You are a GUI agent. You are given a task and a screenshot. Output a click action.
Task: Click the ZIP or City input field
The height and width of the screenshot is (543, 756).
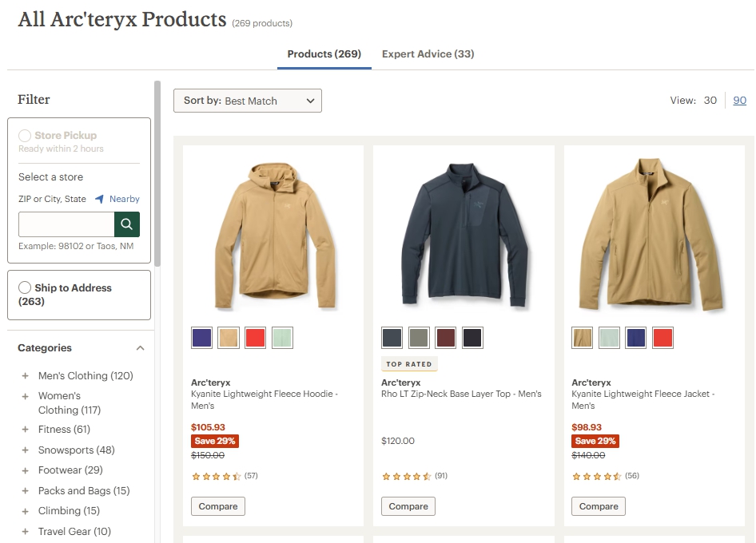coord(66,224)
